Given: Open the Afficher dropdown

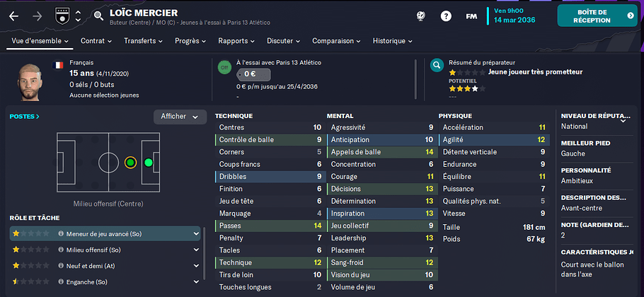Looking at the screenshot, I should point(180,117).
